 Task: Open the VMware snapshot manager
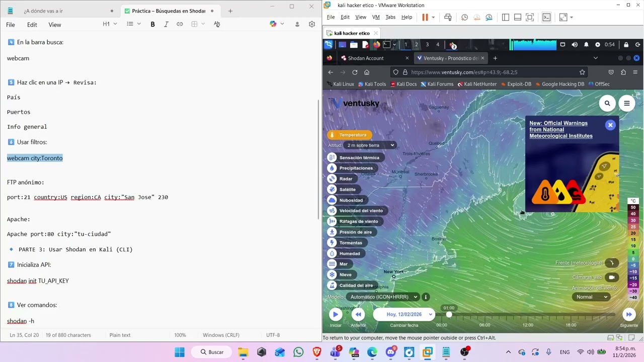(489, 17)
